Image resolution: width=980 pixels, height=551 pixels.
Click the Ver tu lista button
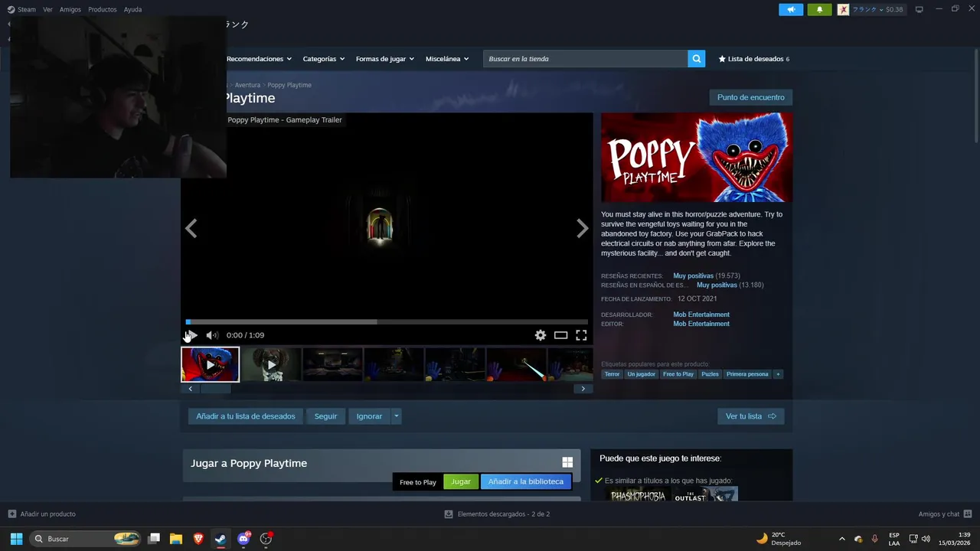(750, 416)
